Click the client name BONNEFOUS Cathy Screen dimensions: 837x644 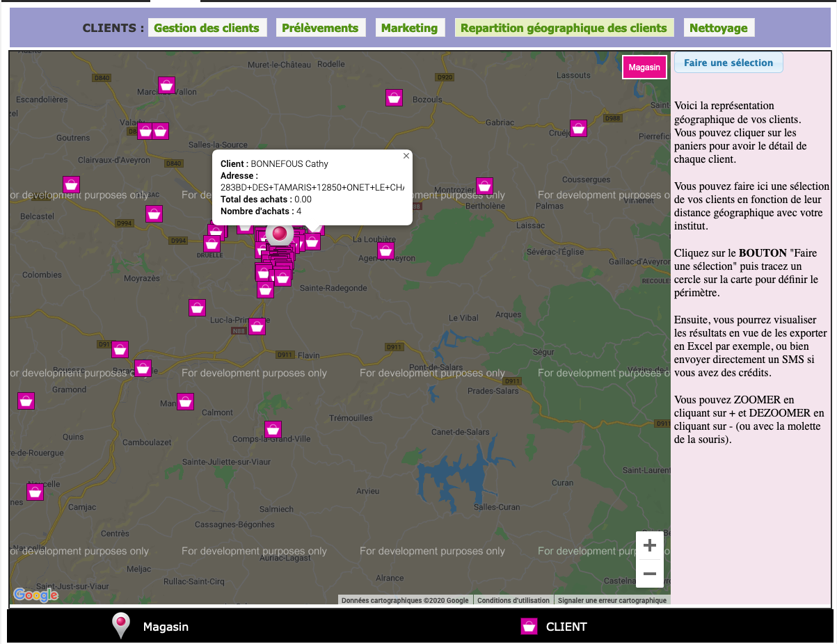[289, 164]
